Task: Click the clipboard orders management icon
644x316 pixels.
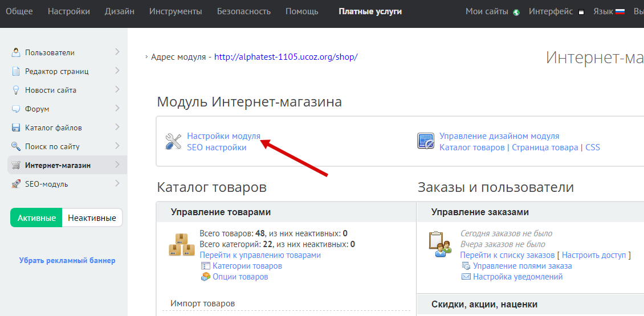Action: click(x=439, y=244)
